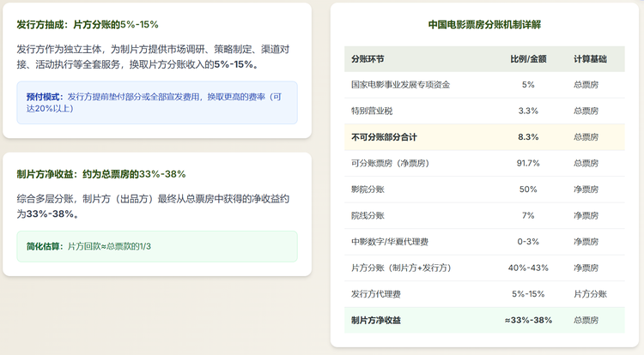Click the "片方分账（制片方+发行方）" row label

pyautogui.click(x=402, y=268)
